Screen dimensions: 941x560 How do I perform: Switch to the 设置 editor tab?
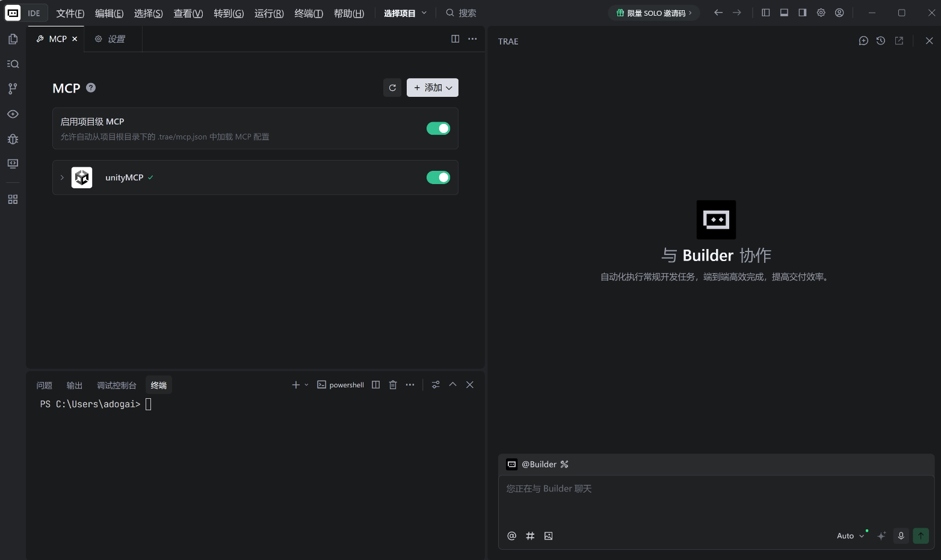(x=113, y=38)
